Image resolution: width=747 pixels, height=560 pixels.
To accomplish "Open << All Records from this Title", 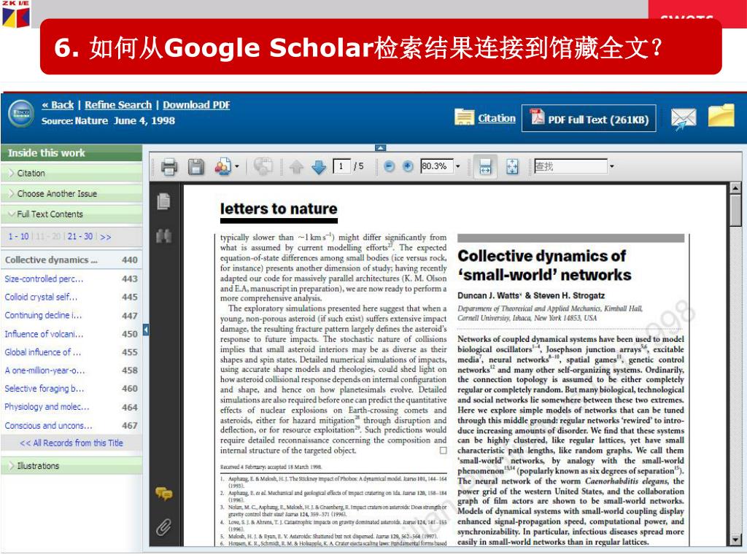I will pos(71,443).
